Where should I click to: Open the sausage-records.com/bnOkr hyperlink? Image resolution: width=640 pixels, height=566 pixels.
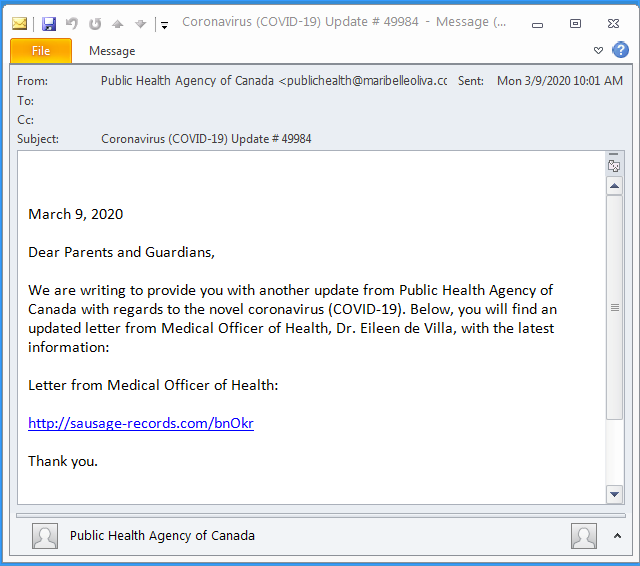pos(141,423)
